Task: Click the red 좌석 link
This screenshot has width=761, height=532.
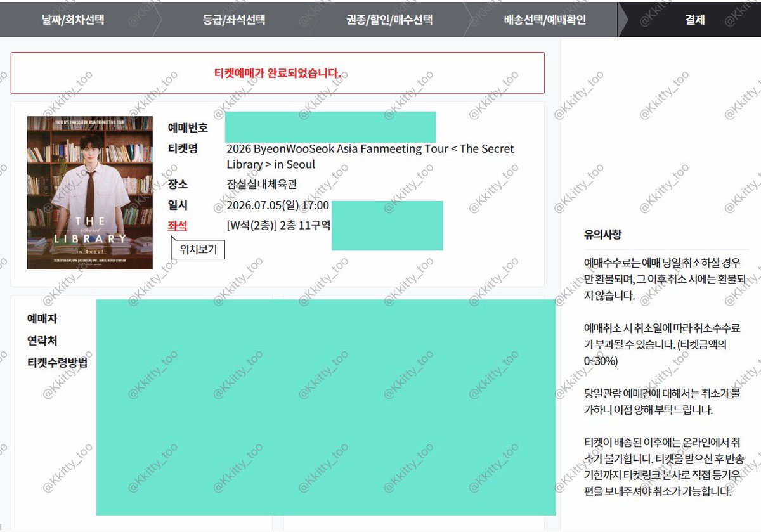Action: coord(177,226)
